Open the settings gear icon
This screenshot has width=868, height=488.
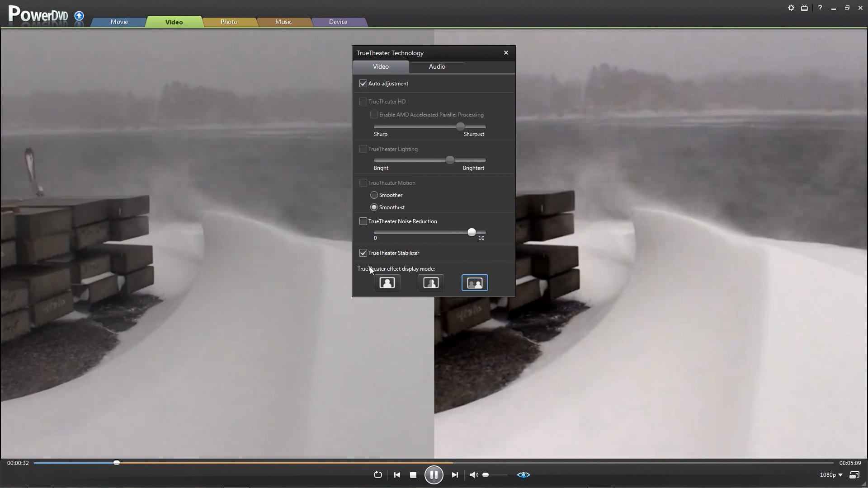pyautogui.click(x=791, y=8)
